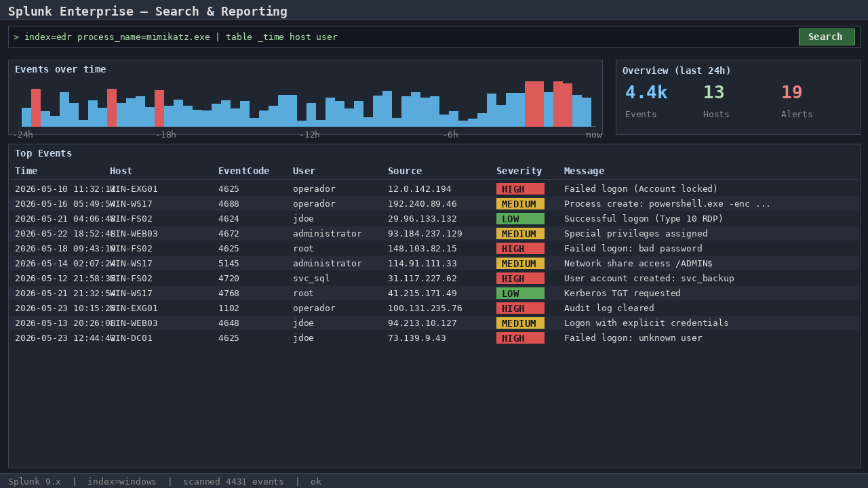
Task: Sort by the Host column header
Action: (121, 171)
